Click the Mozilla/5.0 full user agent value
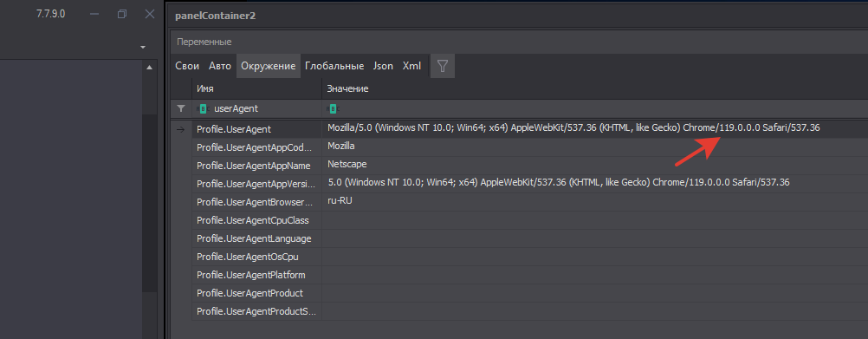 tap(573, 128)
